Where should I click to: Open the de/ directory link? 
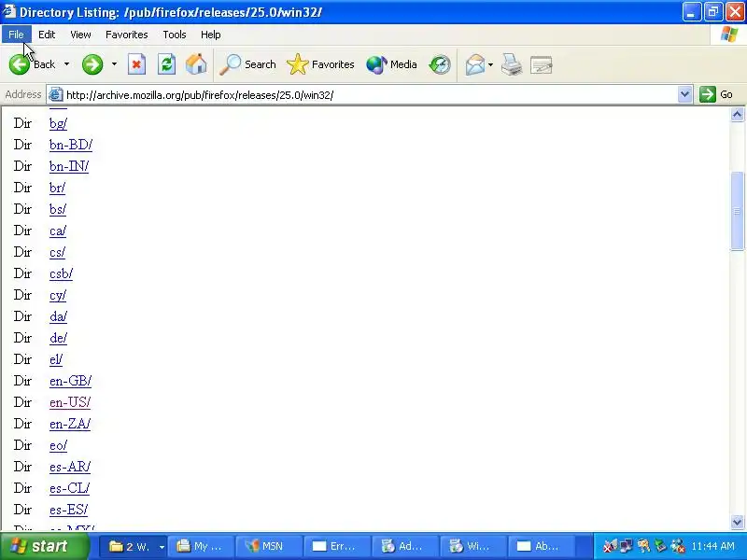(58, 338)
